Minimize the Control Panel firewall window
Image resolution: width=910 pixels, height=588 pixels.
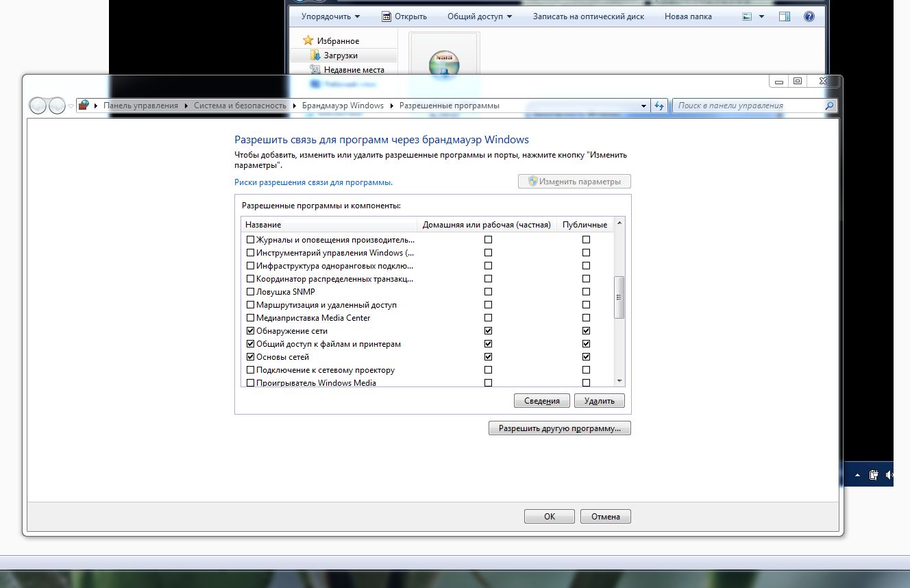779,81
